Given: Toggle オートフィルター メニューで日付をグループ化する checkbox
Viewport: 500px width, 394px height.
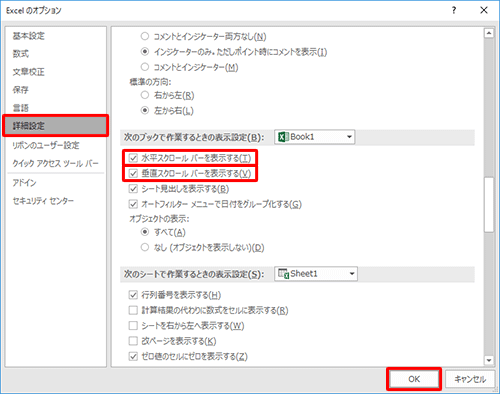Looking at the screenshot, I should pyautogui.click(x=133, y=204).
